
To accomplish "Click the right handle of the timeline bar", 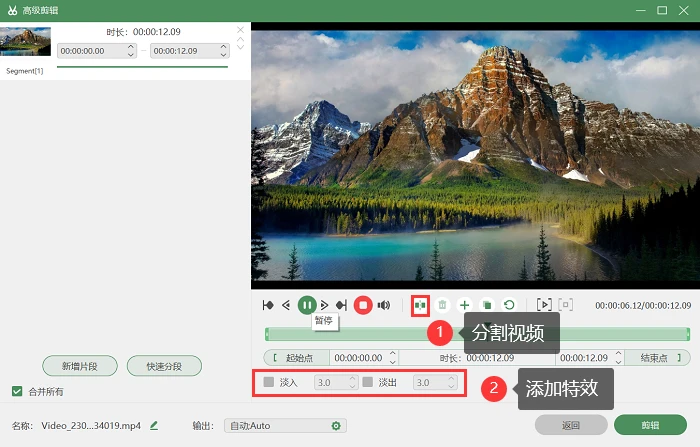I will click(688, 334).
